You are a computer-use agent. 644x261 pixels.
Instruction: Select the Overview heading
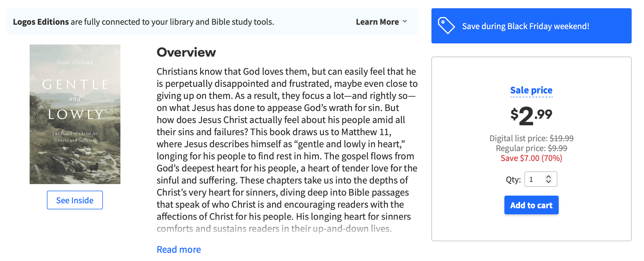(186, 52)
